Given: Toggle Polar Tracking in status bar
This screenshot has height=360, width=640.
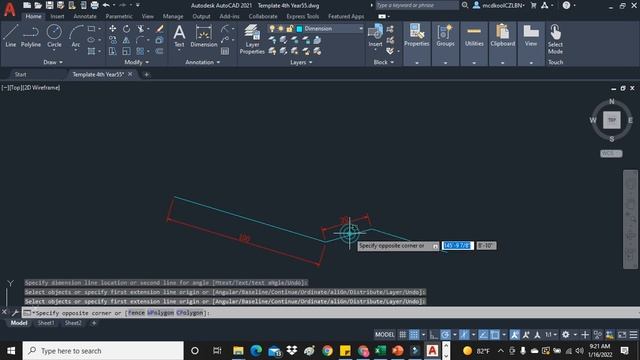Looking at the screenshot, I should 445,335.
